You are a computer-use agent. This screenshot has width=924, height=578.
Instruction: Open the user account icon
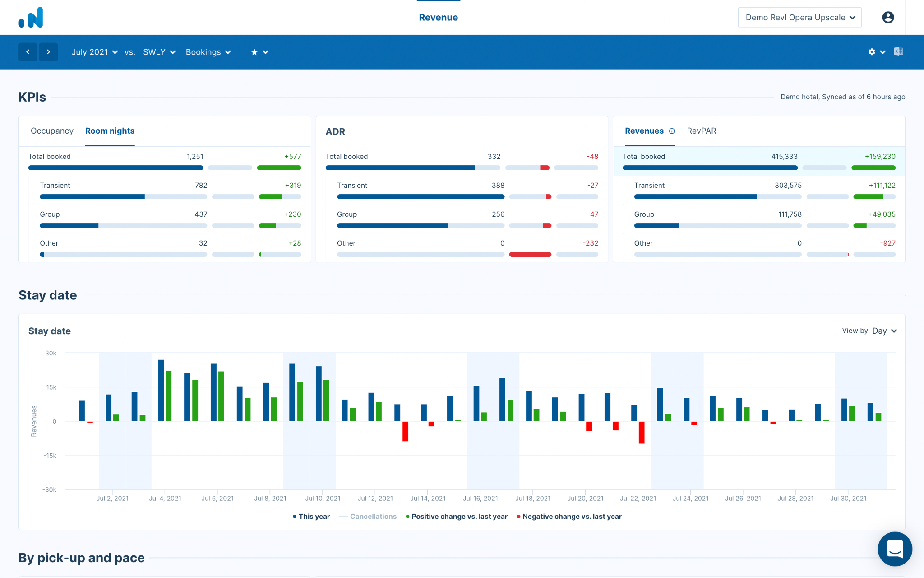[x=888, y=17]
